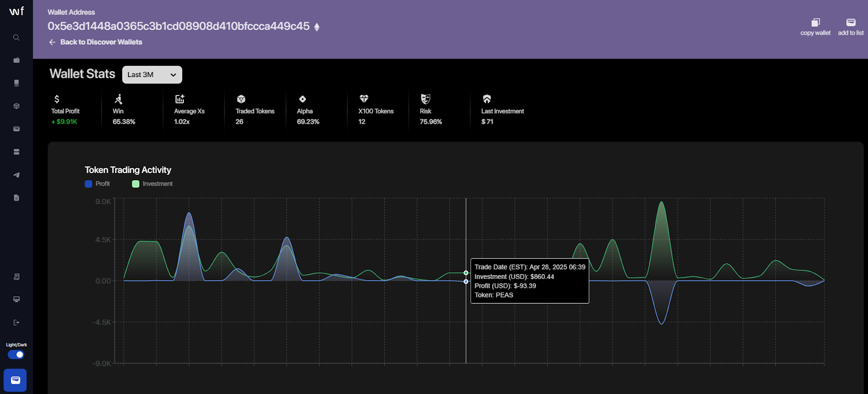The height and width of the screenshot is (394, 868).
Task: Click the Total Profit stat card
Action: pos(66,110)
